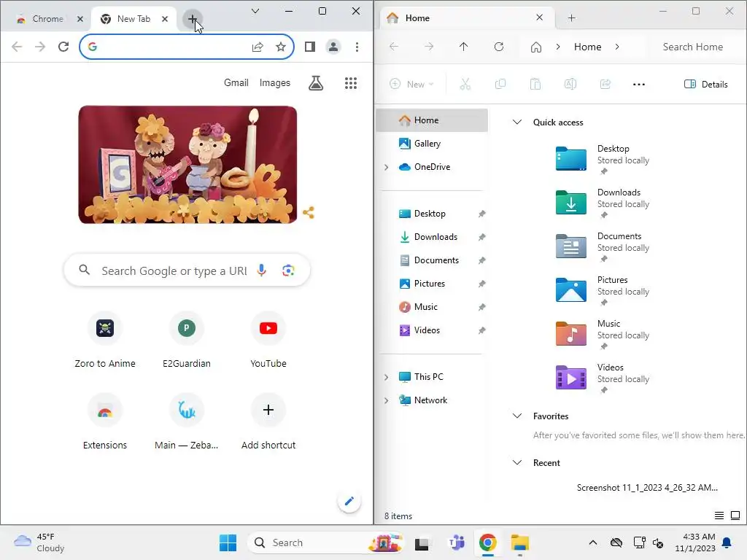Go up one folder level in Explorer

463,47
